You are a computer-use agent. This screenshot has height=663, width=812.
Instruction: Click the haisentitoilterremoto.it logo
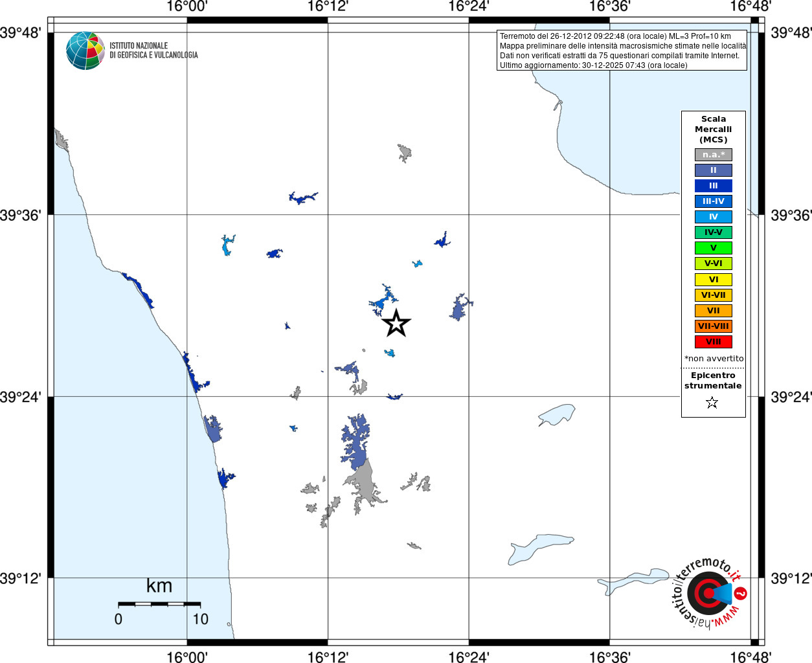click(x=708, y=592)
